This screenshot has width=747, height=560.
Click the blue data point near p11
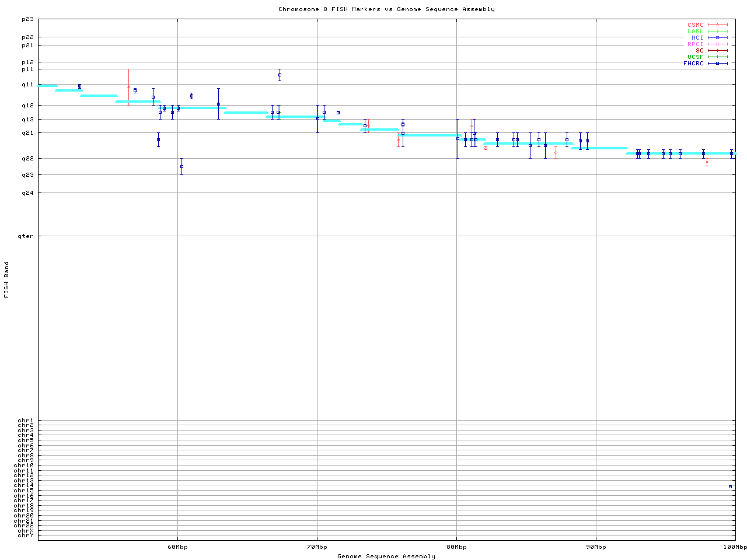pos(280,75)
